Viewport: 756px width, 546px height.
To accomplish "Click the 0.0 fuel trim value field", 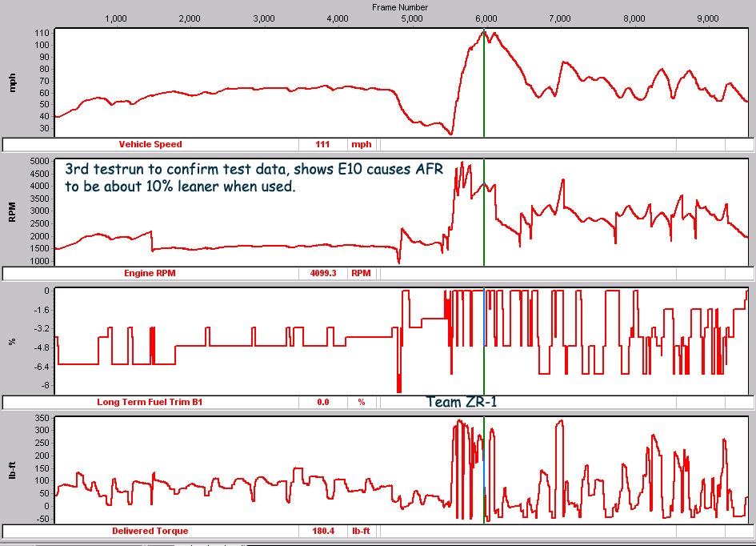I will [x=322, y=402].
